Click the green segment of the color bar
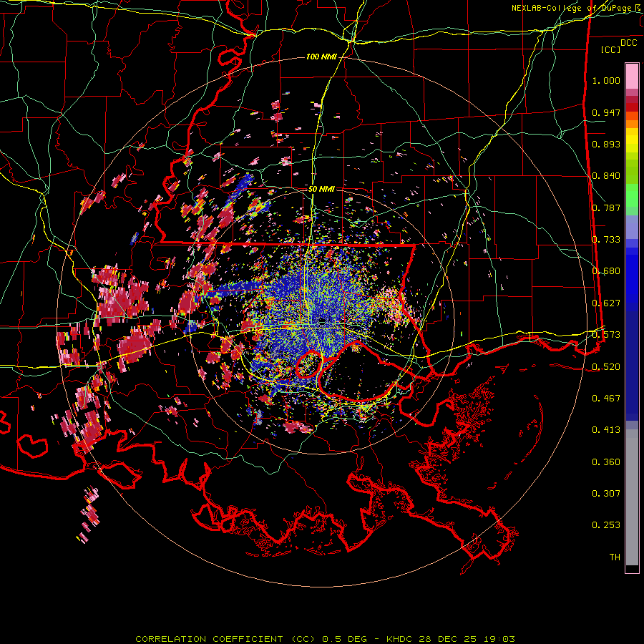The width and height of the screenshot is (644, 644). 632,195
